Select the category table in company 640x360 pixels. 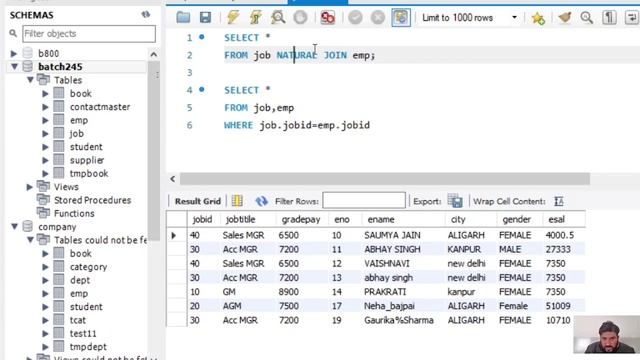point(89,267)
